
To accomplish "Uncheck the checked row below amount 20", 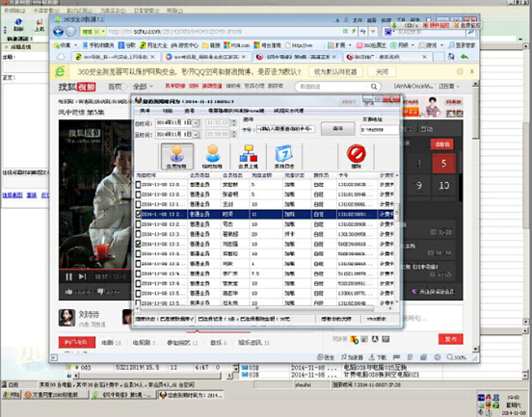I will (x=138, y=244).
